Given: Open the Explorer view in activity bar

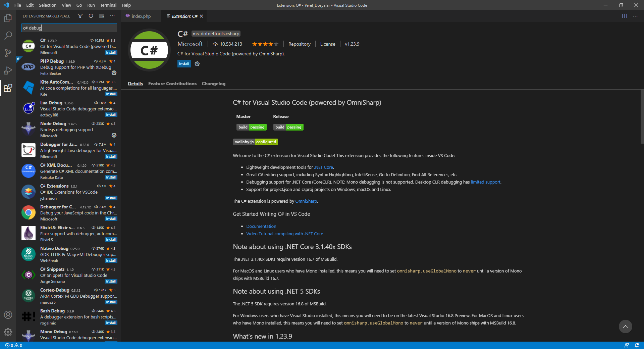Looking at the screenshot, I should 8,18.
